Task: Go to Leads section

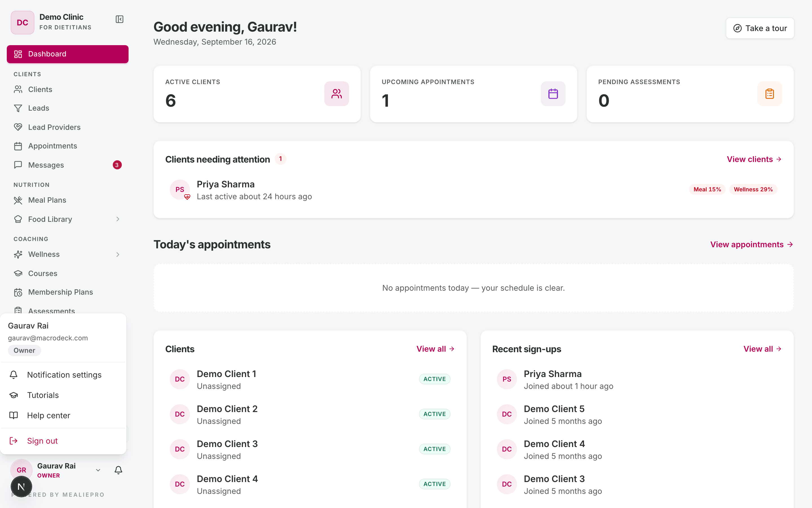Action: (x=67, y=108)
